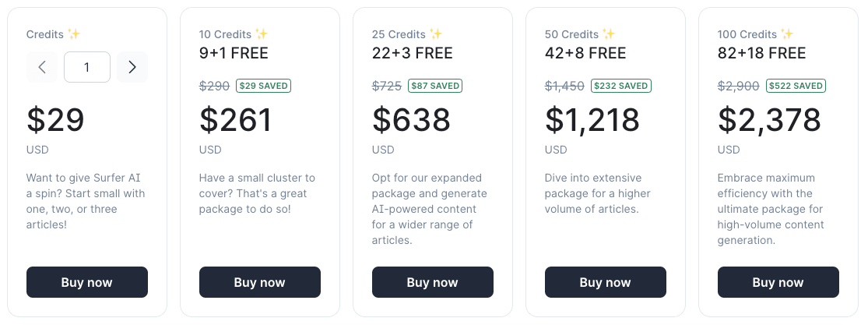
Task: Click sparkle icon next to 25 Credits
Action: (436, 34)
